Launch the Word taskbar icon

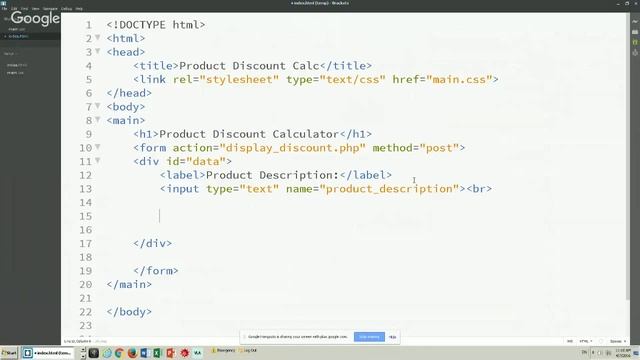point(145,353)
